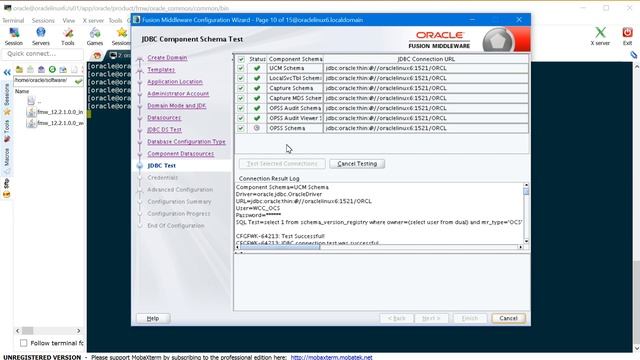Open the Sessions menu

tap(43, 20)
